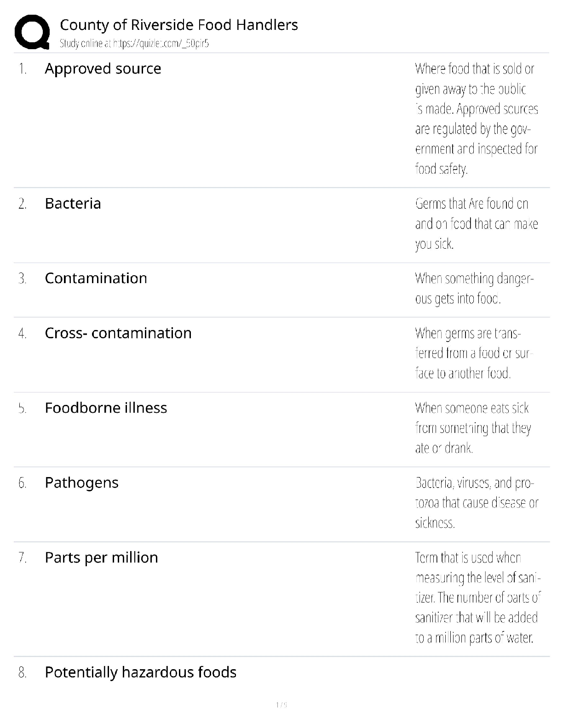Click the Foodborne illness definition text

pos(473,428)
